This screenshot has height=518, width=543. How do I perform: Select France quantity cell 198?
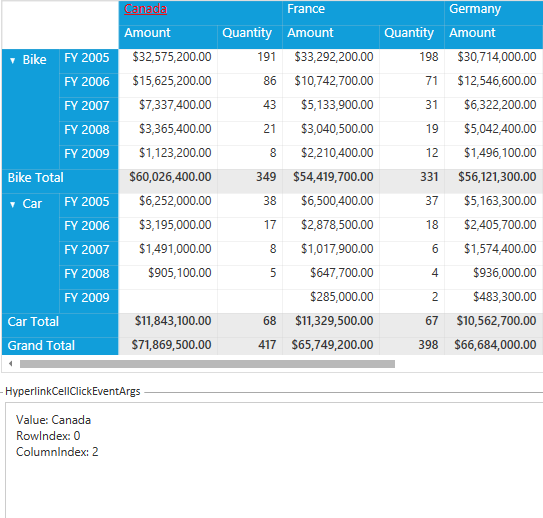click(x=412, y=61)
